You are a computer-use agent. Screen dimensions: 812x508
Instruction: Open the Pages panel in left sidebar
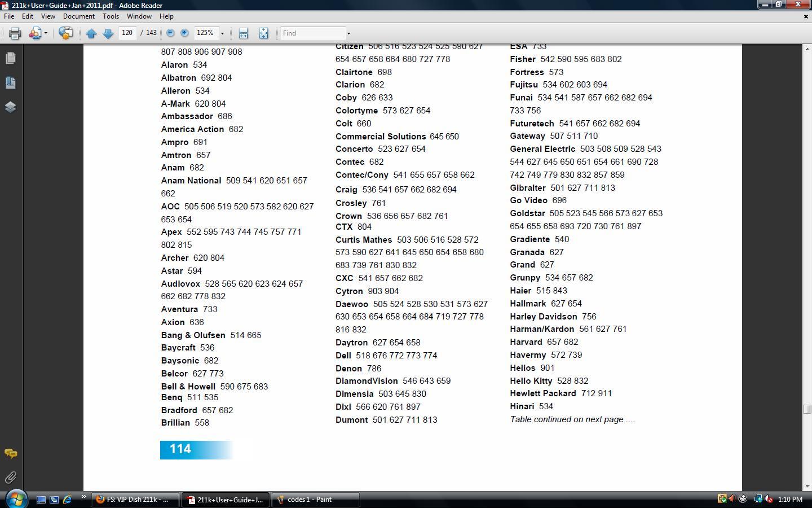[x=10, y=58]
